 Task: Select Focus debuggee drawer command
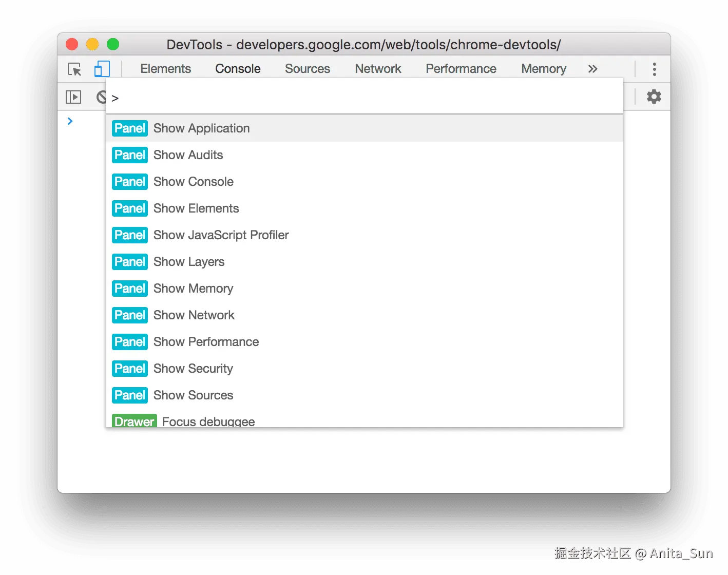click(x=365, y=419)
